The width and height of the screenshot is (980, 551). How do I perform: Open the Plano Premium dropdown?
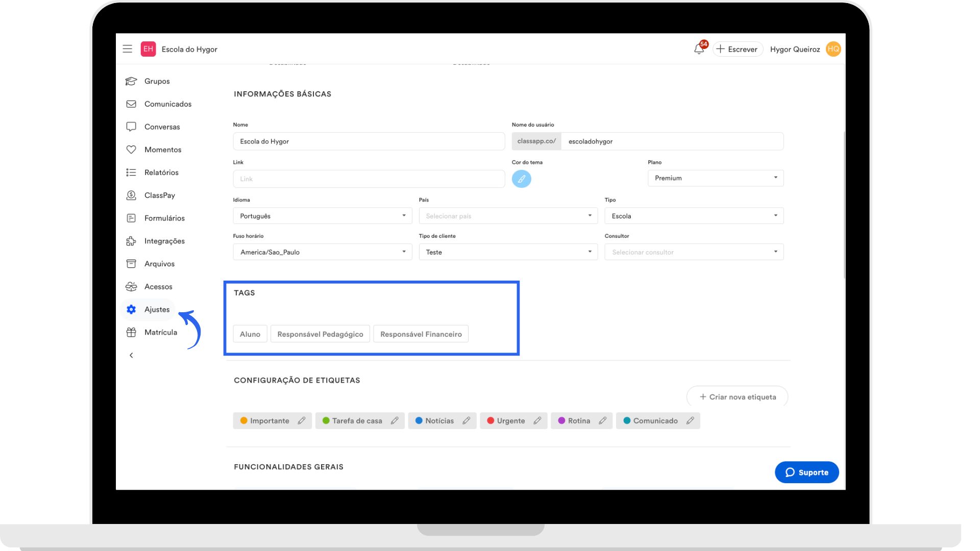click(x=716, y=178)
